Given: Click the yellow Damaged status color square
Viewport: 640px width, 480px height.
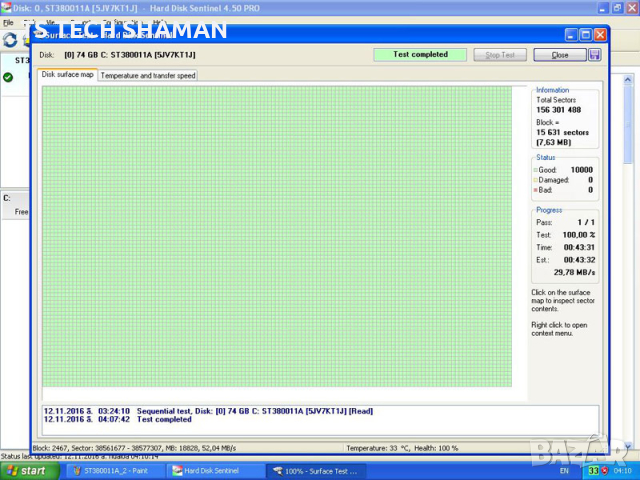Looking at the screenshot, I should (x=536, y=180).
